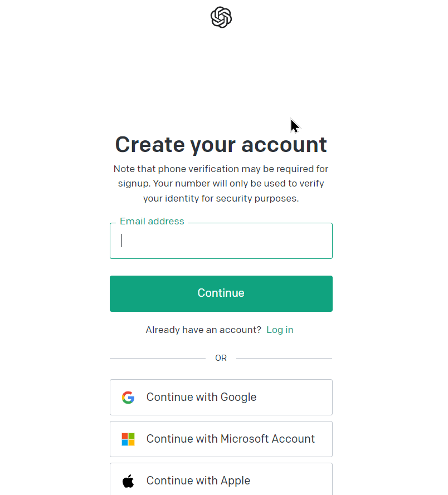Select the Apple icon on the bottom sign-in option
The height and width of the screenshot is (495, 448).
[x=128, y=480]
